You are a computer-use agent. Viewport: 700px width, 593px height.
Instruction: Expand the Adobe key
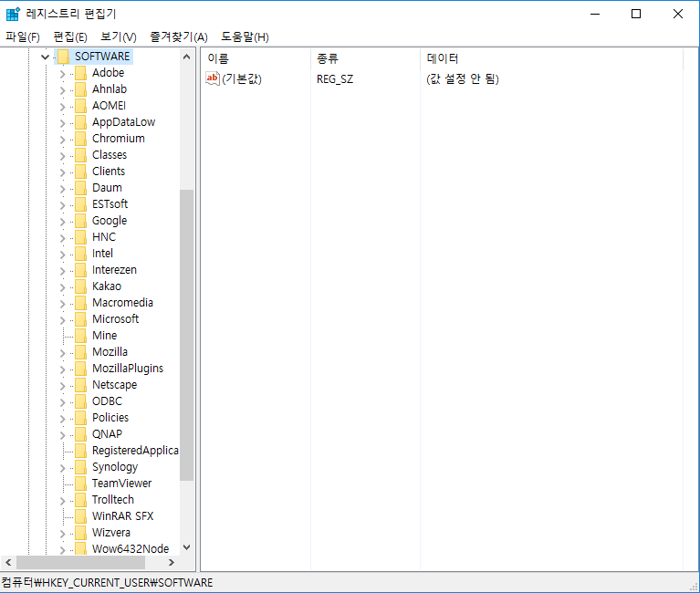[x=62, y=73]
